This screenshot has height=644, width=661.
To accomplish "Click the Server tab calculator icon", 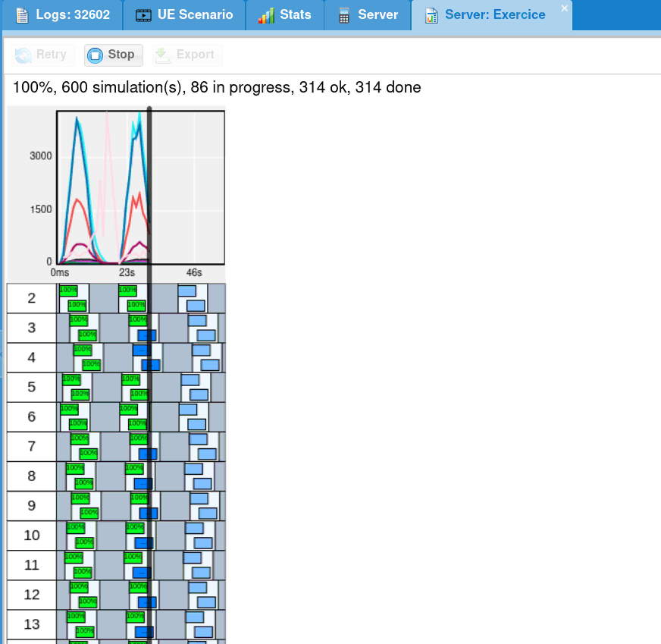I will [x=344, y=15].
